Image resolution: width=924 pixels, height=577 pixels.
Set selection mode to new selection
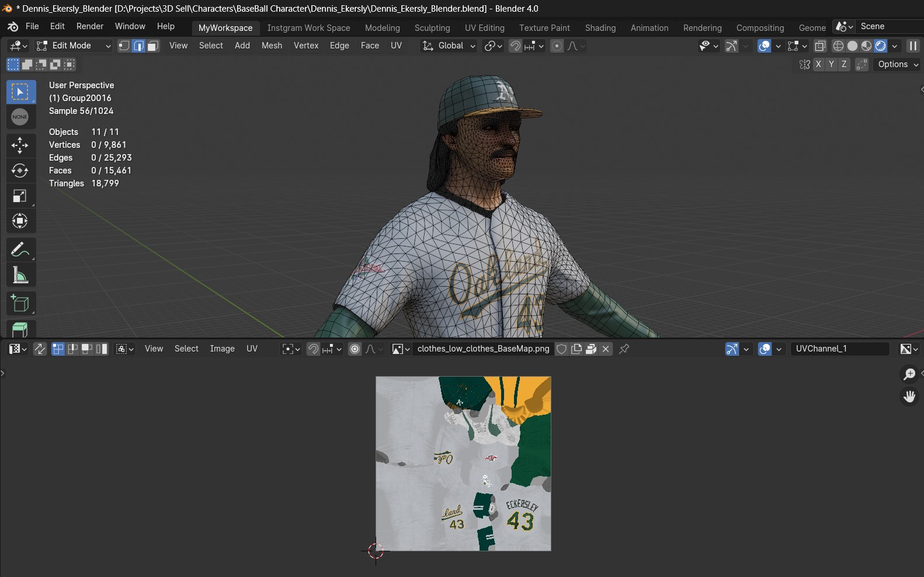point(13,64)
